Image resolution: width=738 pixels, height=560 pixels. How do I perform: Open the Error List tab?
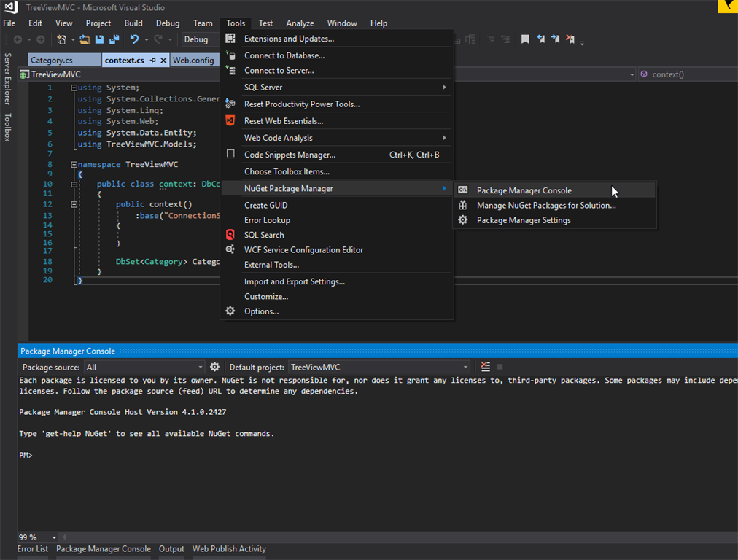[x=33, y=549]
